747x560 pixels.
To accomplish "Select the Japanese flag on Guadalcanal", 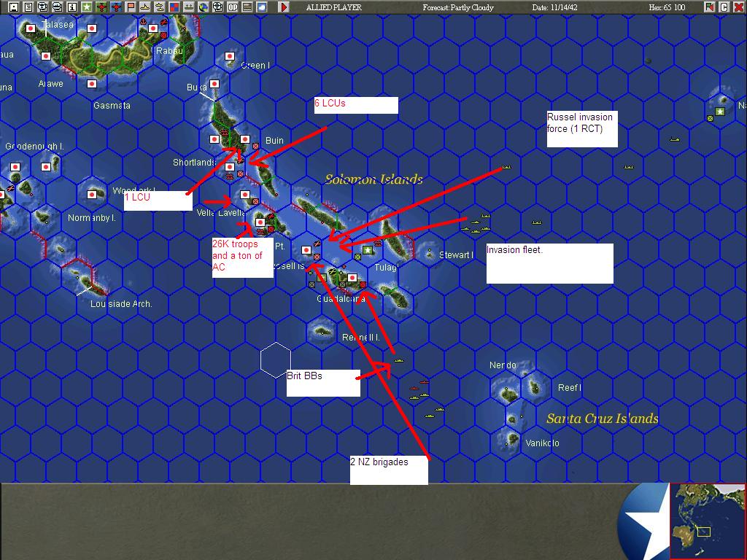I will pos(352,278).
